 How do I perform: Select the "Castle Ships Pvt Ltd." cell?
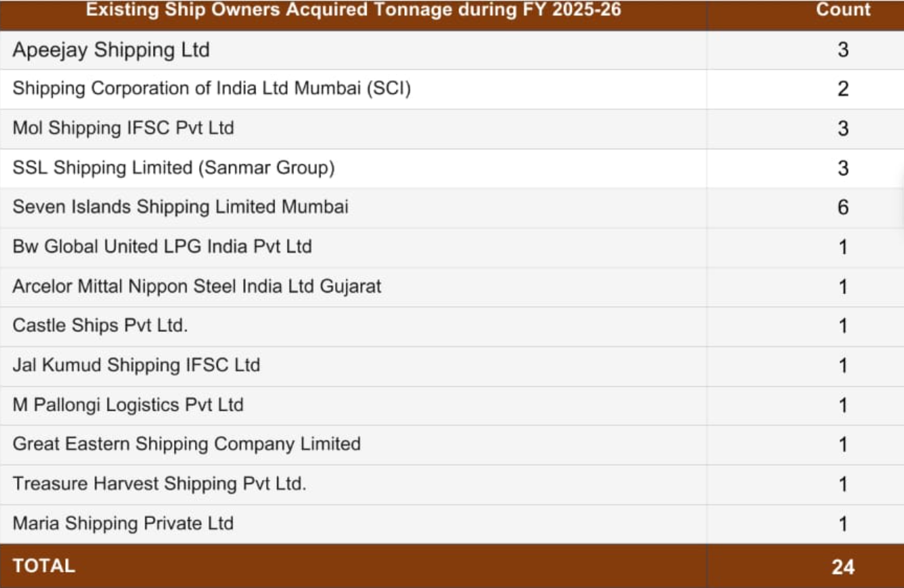(x=100, y=325)
